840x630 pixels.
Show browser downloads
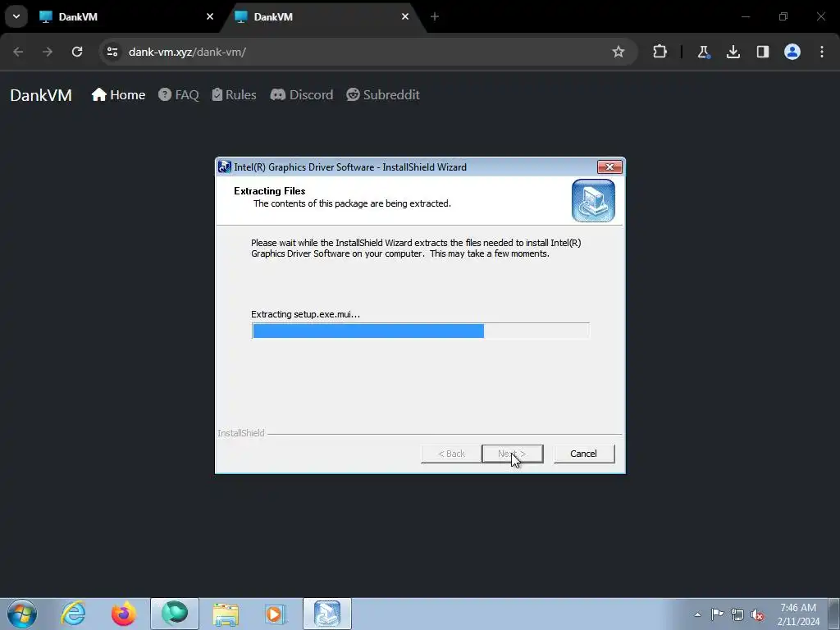coord(733,52)
